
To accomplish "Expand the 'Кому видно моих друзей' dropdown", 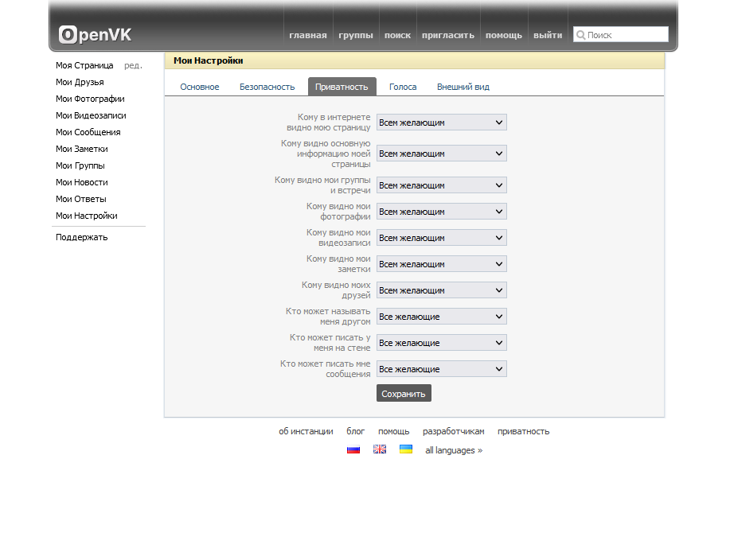I will pos(441,290).
